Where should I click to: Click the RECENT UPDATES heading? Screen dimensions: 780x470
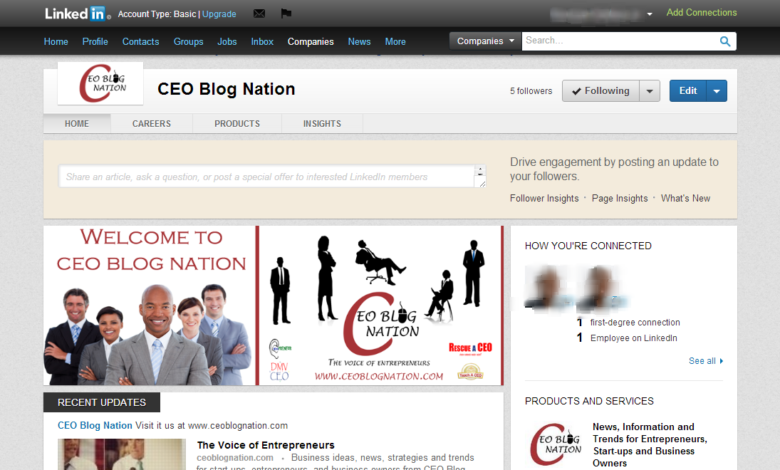click(101, 402)
